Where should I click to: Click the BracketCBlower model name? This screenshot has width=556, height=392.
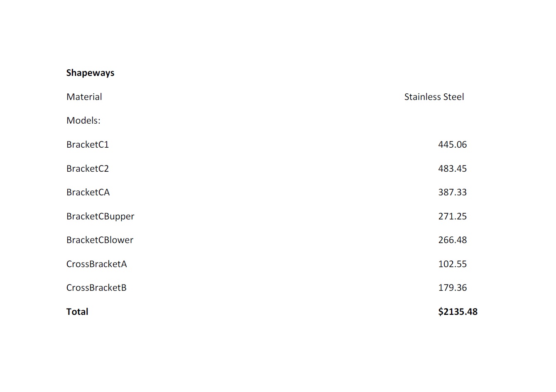click(x=100, y=240)
